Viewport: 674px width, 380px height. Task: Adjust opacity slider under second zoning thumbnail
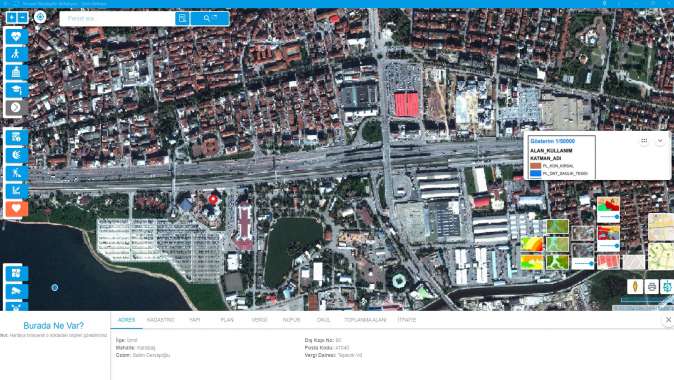(608, 245)
